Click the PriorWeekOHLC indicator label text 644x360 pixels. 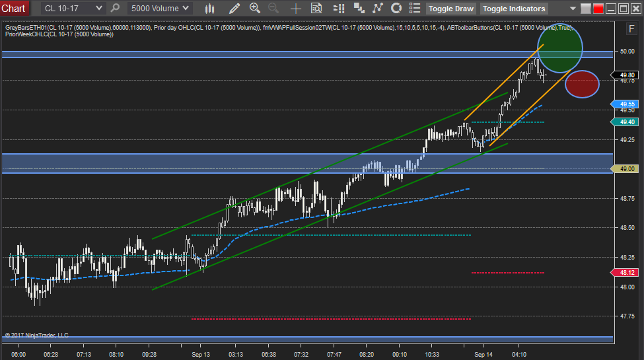coord(59,34)
